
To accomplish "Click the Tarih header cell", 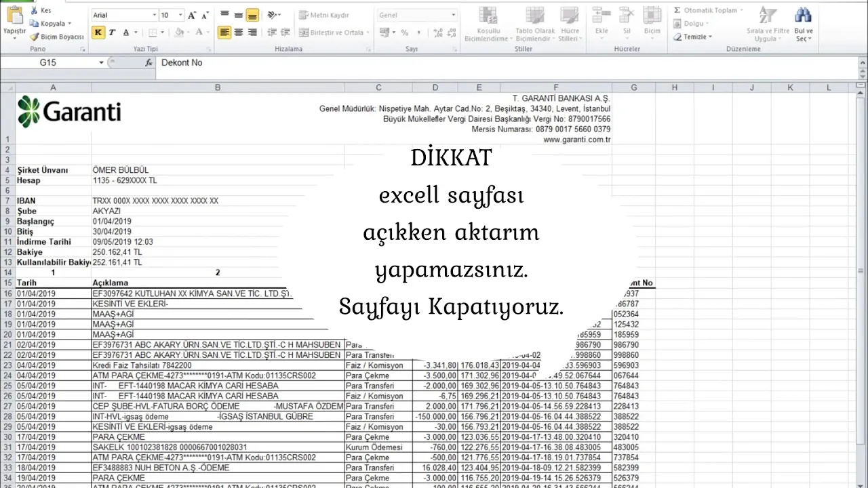I will (53, 283).
